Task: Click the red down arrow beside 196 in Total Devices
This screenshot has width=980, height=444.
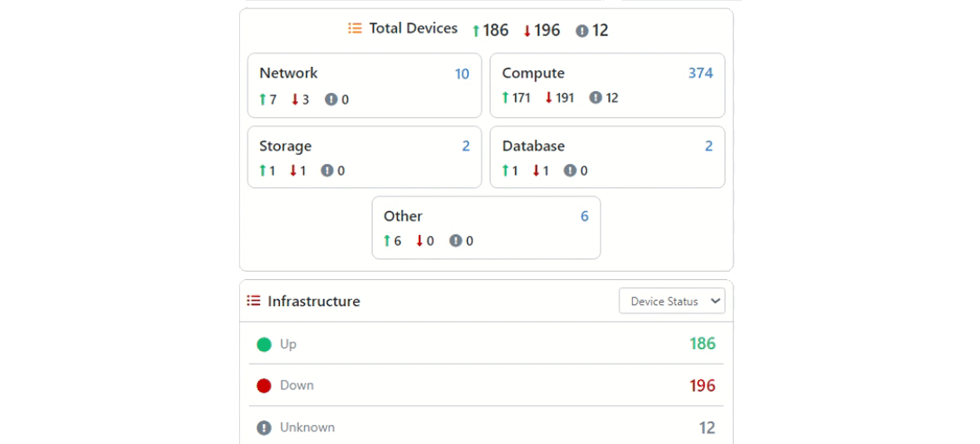Action: [x=527, y=31]
